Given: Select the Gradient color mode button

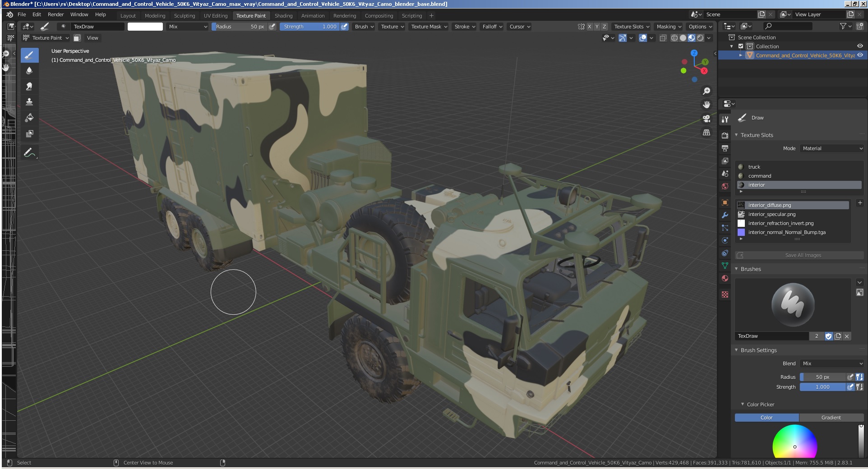Looking at the screenshot, I should click(x=831, y=418).
